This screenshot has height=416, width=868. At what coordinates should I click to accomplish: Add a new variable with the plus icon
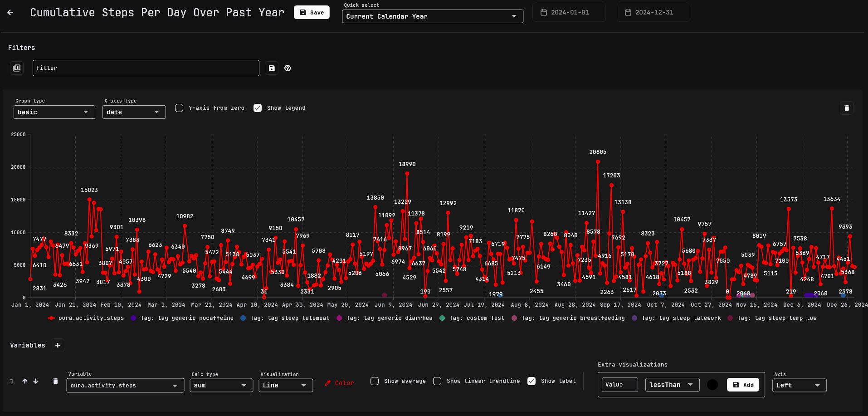pos(57,345)
